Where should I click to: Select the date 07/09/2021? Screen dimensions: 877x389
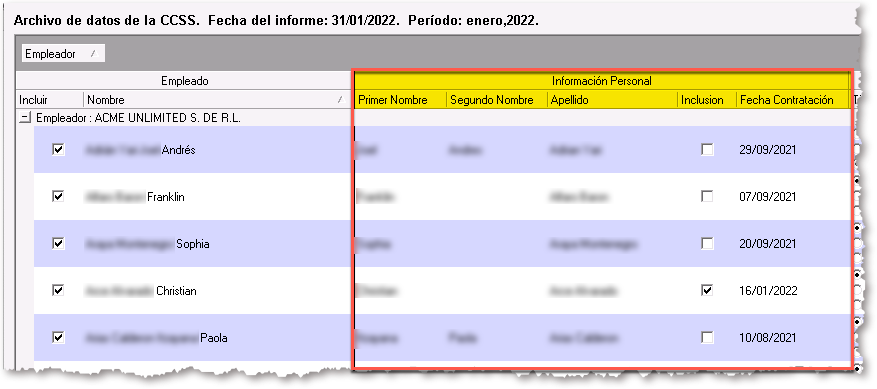(767, 197)
